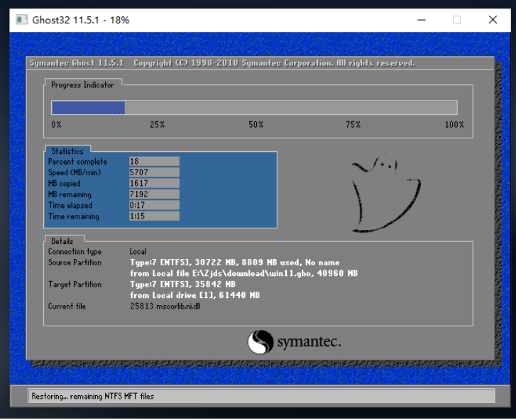
Task: Click the Restoring status bar message
Action: (x=92, y=396)
